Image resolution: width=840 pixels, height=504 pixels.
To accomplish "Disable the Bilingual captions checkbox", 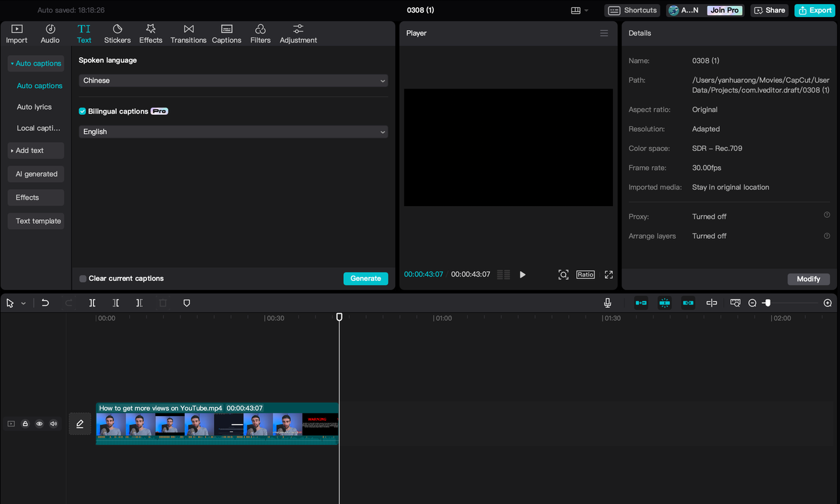I will [x=82, y=111].
